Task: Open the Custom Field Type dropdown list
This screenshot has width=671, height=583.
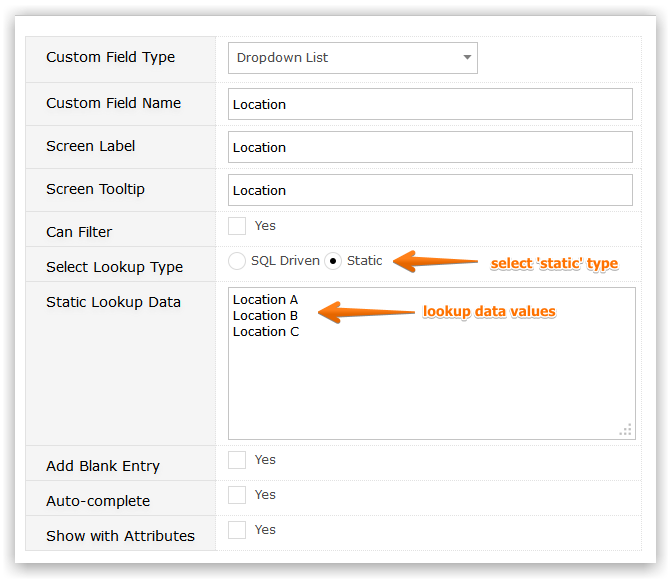Action: pyautogui.click(x=353, y=58)
